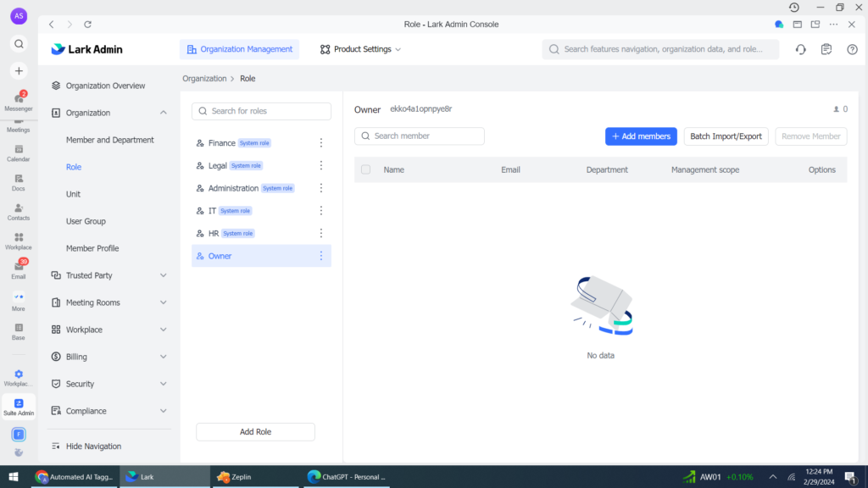Click Organization in the breadcrumb
868x488 pixels.
coord(204,79)
